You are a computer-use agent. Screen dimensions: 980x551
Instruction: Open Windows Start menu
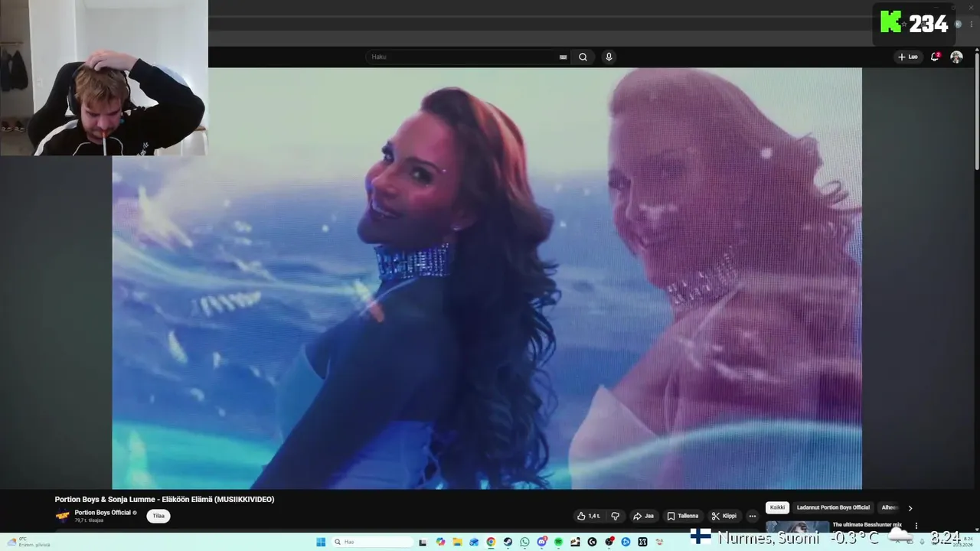click(321, 542)
